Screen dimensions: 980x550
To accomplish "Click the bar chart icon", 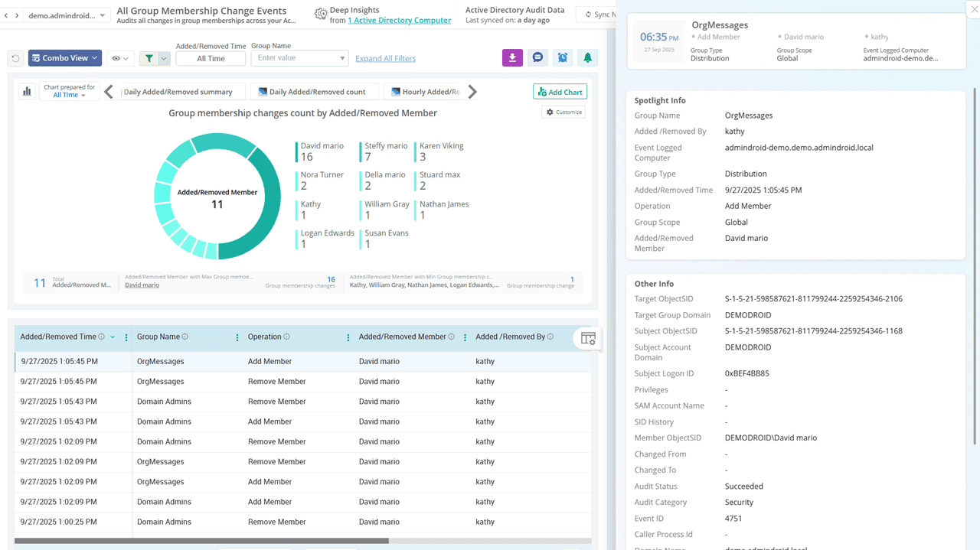I will (x=27, y=92).
